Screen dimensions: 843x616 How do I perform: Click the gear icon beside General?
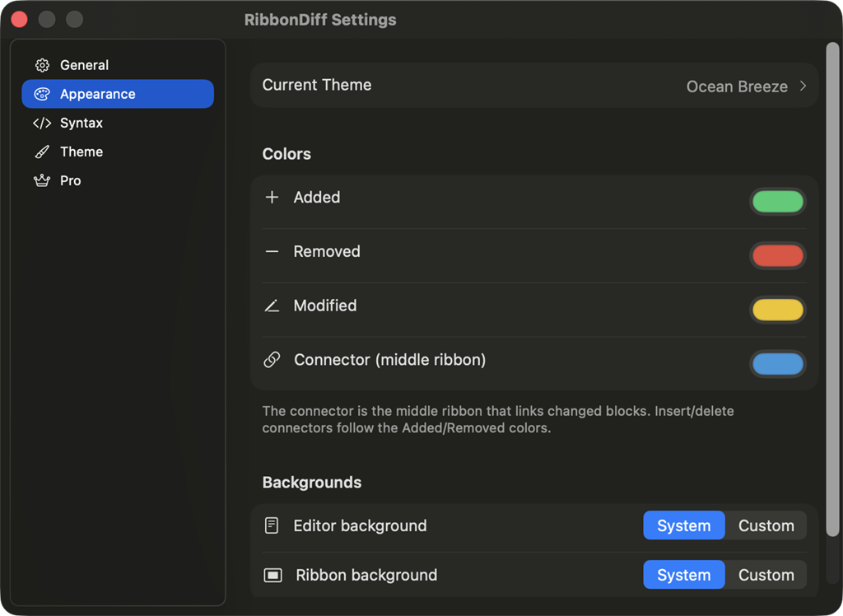(x=42, y=64)
